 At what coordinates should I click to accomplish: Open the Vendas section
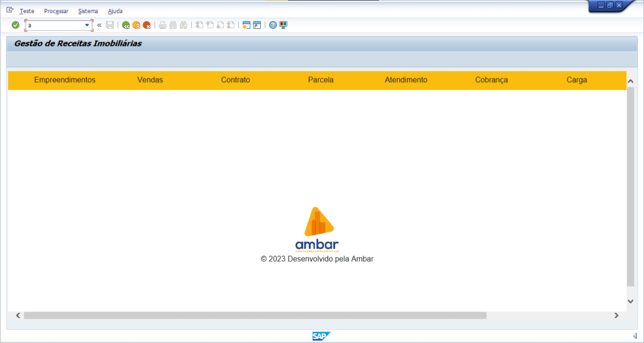150,80
